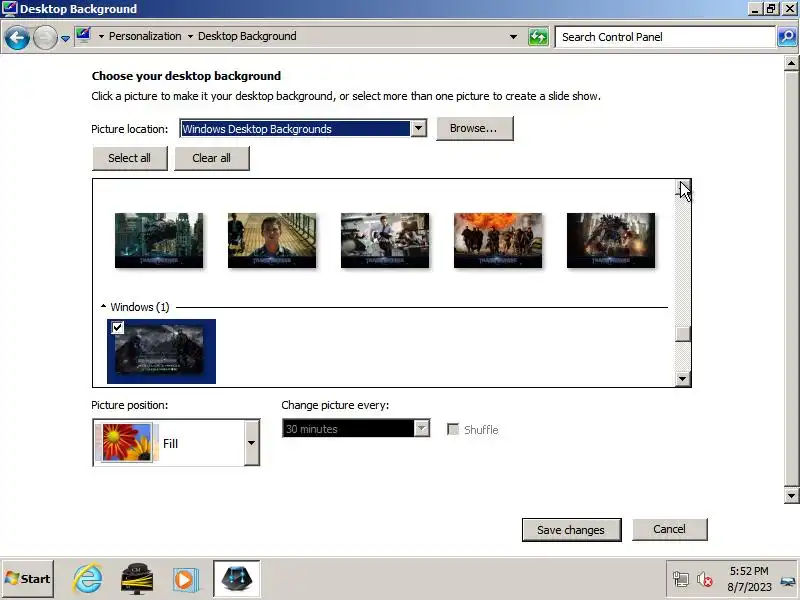Click the flower preview in Picture position
The height and width of the screenshot is (600, 800).
pyautogui.click(x=127, y=442)
